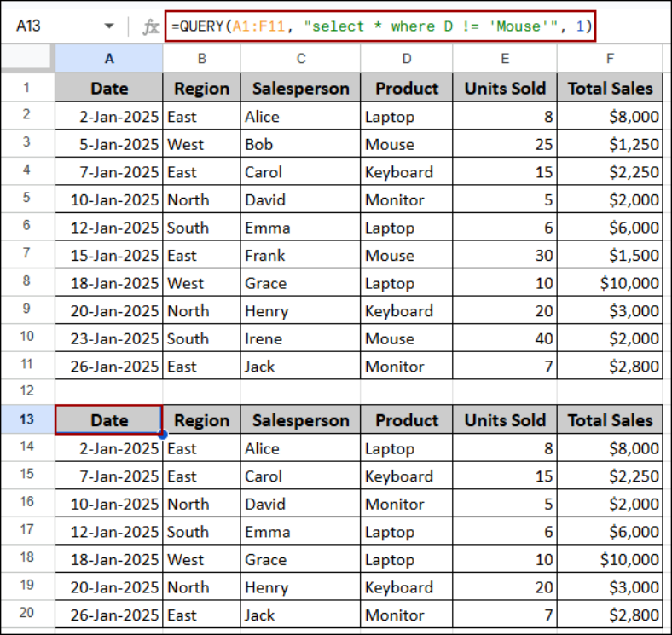Viewport: 672px width, 635px height.
Task: Click the Salesperson header in row 1
Action: (300, 88)
